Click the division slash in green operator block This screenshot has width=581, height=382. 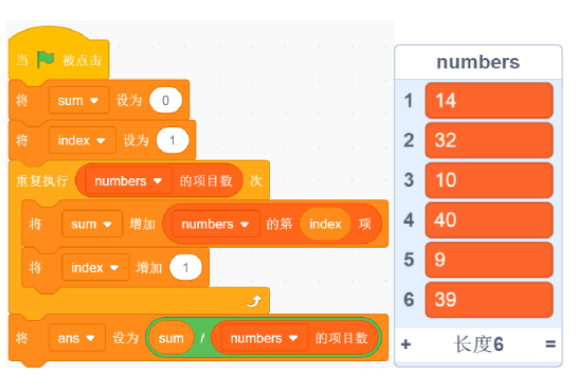pyautogui.click(x=202, y=338)
